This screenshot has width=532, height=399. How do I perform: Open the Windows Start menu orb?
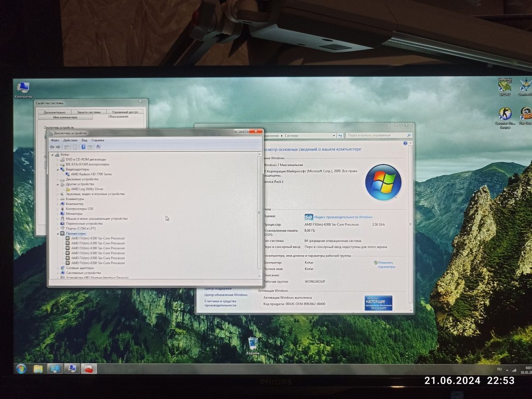[x=21, y=369]
